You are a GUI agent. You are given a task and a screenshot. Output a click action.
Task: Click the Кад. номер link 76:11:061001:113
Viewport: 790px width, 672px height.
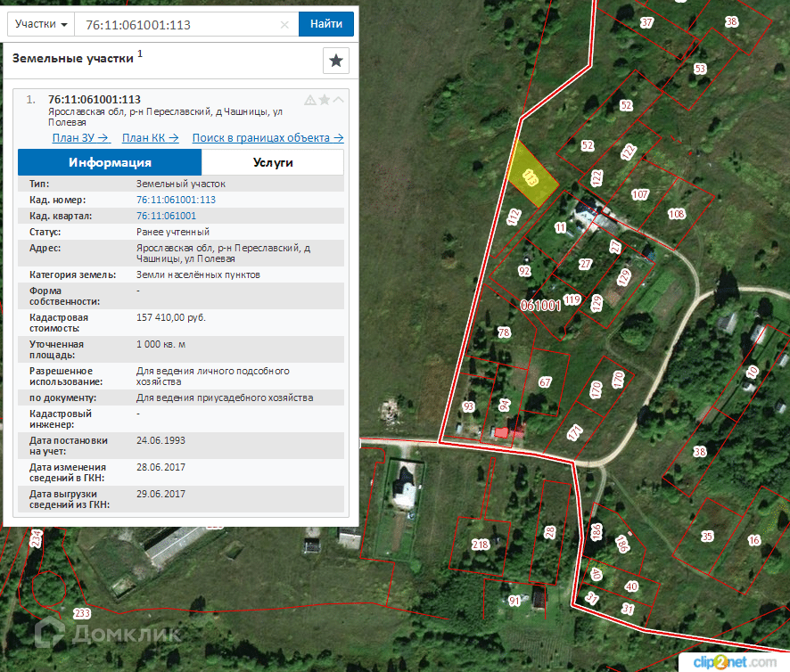[x=176, y=200]
